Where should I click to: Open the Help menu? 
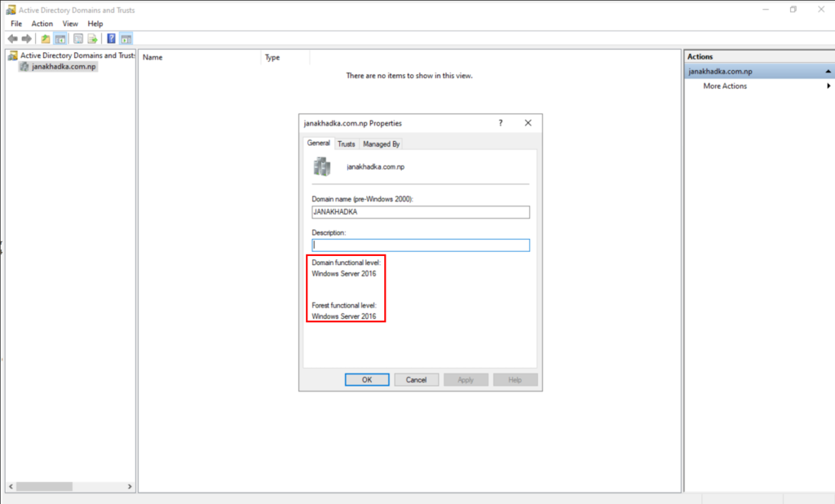(95, 24)
